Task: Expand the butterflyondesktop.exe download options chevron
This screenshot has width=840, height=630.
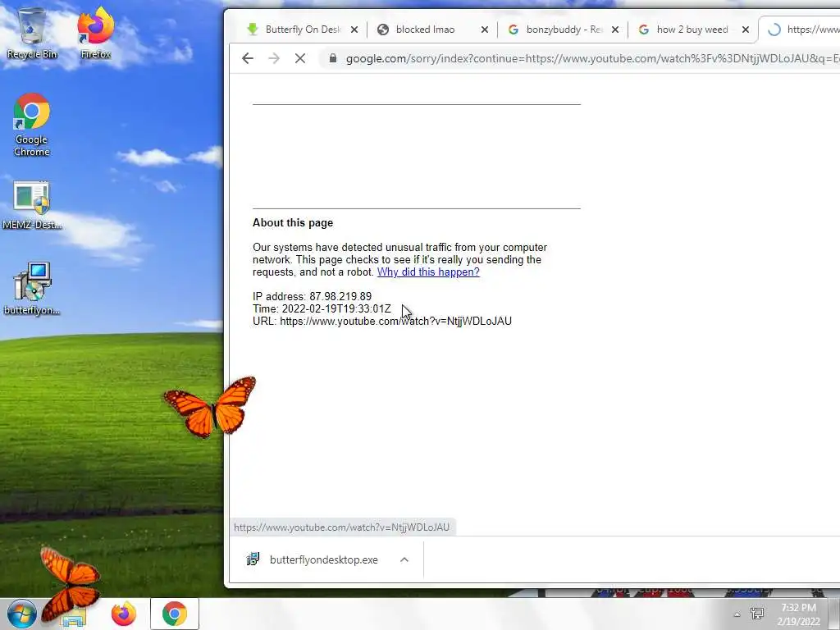Action: tap(404, 559)
